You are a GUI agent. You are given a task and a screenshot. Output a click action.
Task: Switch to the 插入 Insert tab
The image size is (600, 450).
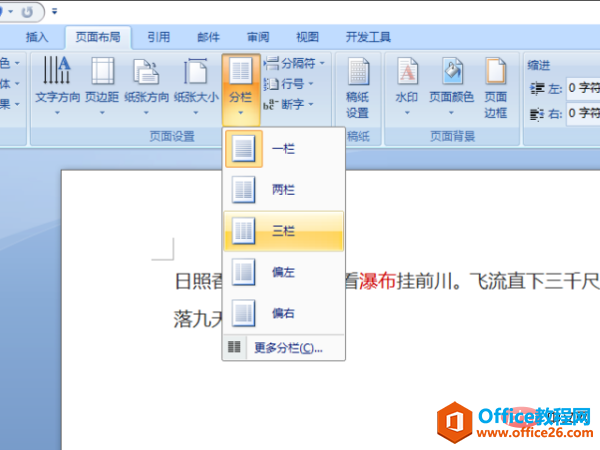(x=37, y=37)
